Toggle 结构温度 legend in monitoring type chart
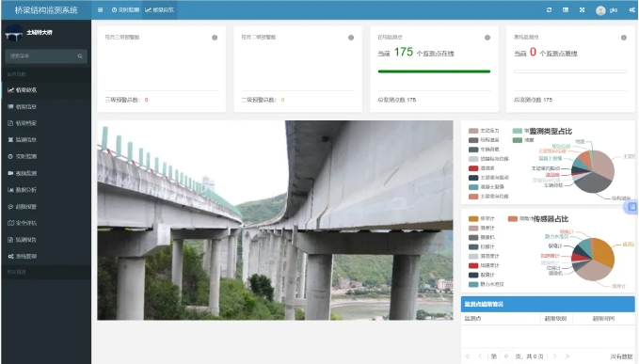 [484, 140]
